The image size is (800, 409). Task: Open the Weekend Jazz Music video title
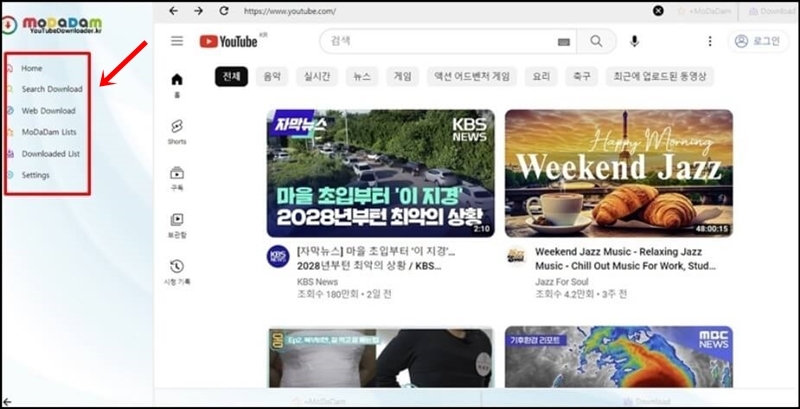tap(626, 259)
